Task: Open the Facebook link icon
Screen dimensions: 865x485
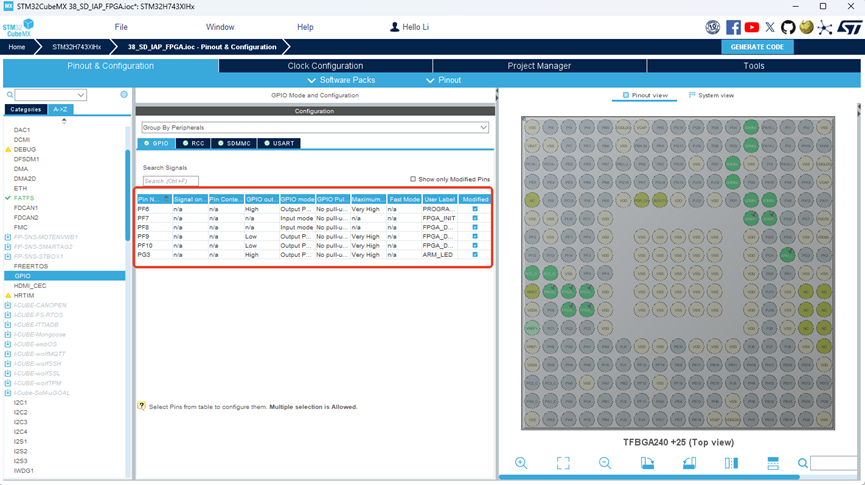Action: tap(733, 27)
